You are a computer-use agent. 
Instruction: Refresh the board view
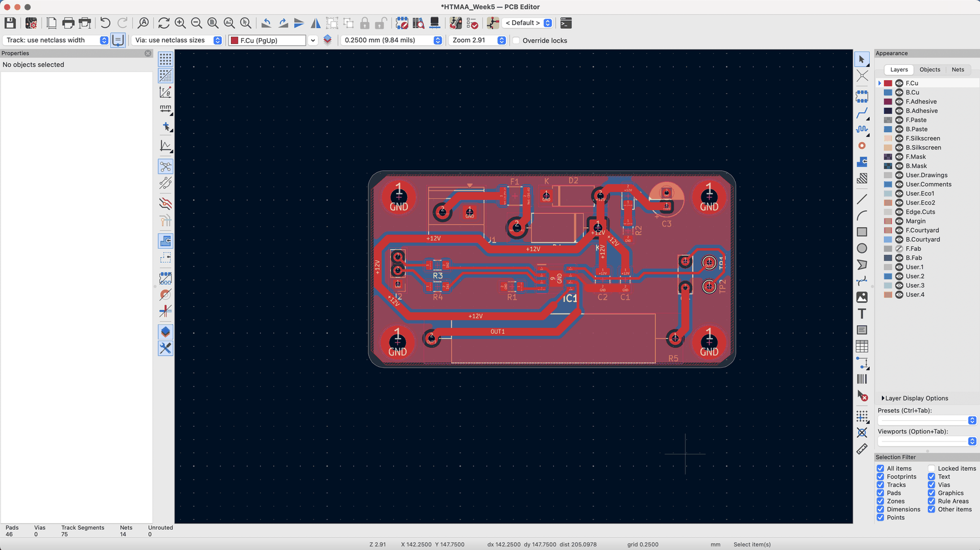pyautogui.click(x=164, y=23)
